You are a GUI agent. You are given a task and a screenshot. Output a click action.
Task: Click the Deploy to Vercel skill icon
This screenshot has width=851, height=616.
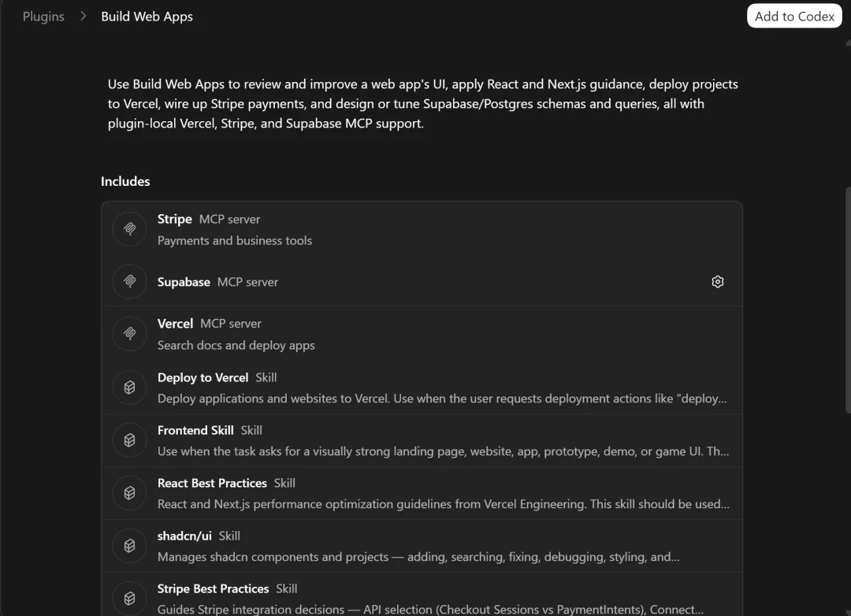tap(130, 388)
